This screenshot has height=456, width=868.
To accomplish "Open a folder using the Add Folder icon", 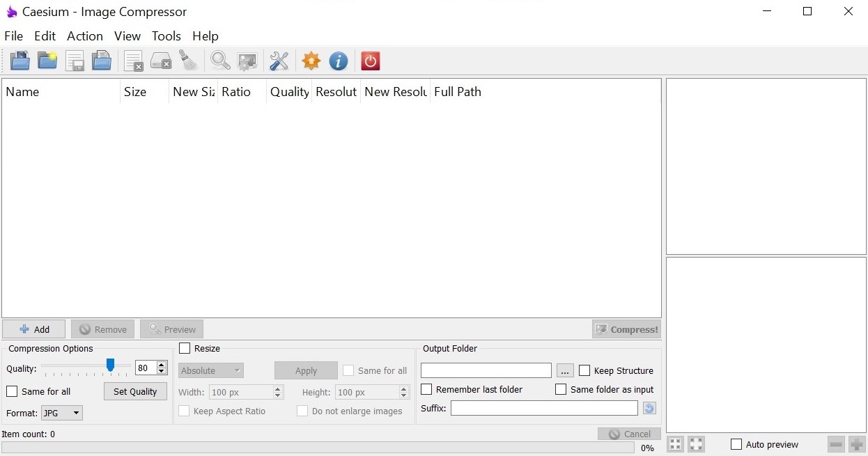I will (x=47, y=61).
